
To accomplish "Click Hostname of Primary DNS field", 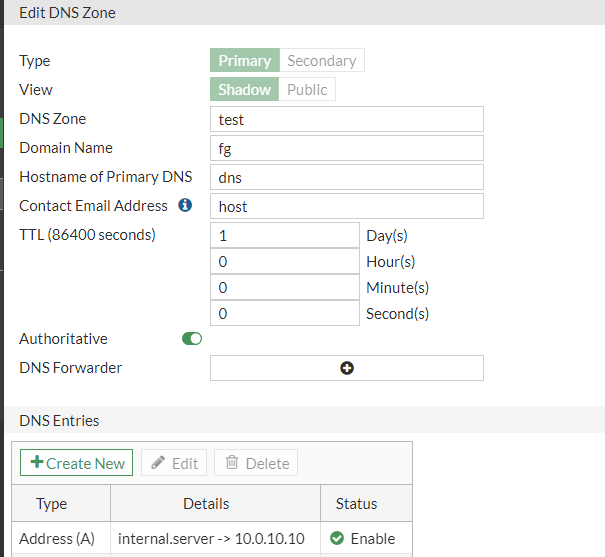I will tap(347, 177).
